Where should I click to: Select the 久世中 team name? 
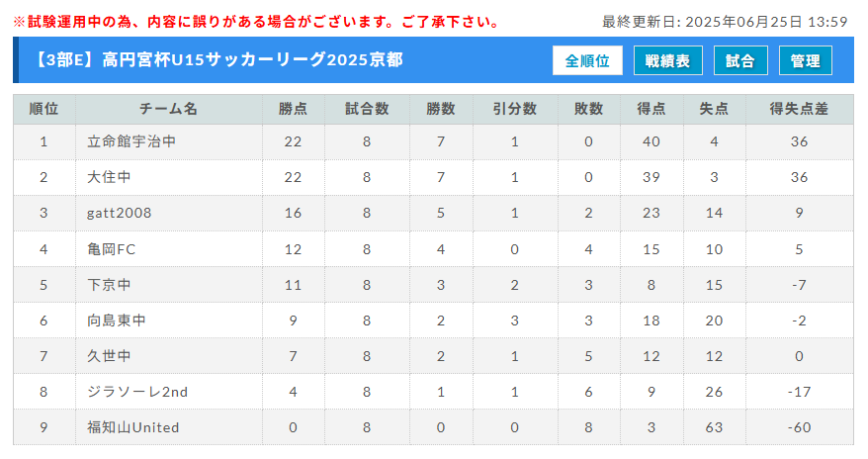click(x=109, y=356)
